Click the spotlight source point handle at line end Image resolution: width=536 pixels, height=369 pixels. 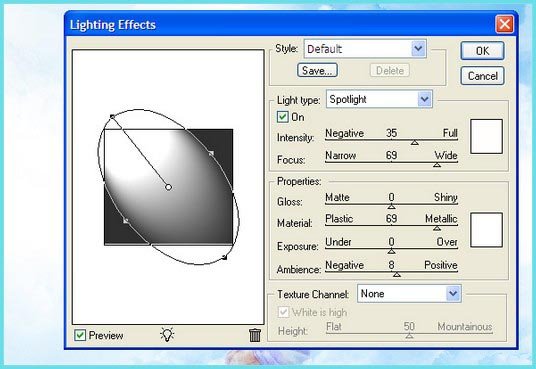click(112, 117)
